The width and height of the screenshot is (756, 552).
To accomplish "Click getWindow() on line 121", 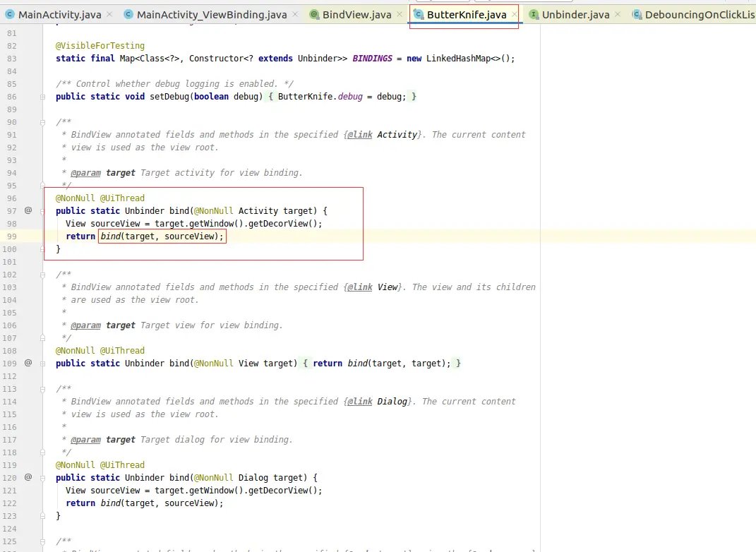I will (x=215, y=491).
